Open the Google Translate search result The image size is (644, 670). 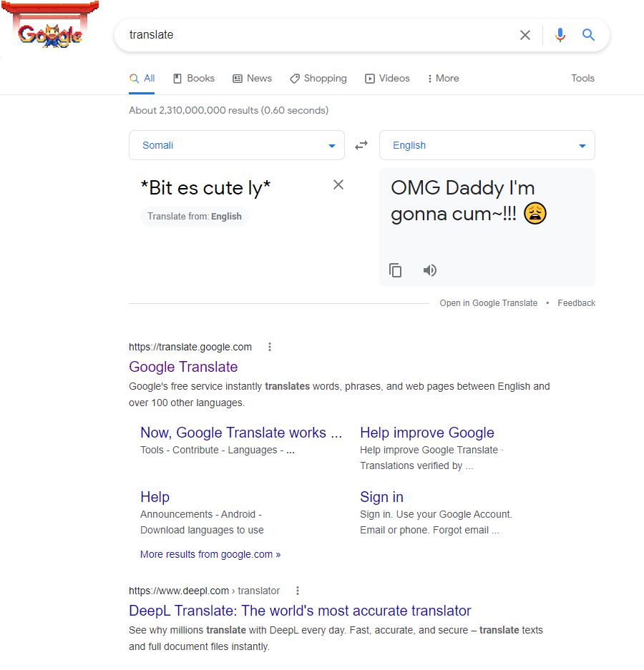[183, 367]
